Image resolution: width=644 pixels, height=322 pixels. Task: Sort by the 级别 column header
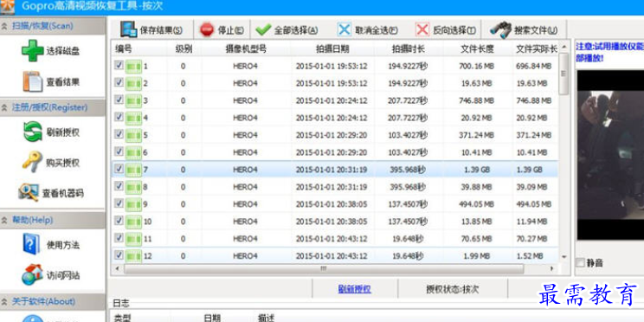pyautogui.click(x=184, y=48)
